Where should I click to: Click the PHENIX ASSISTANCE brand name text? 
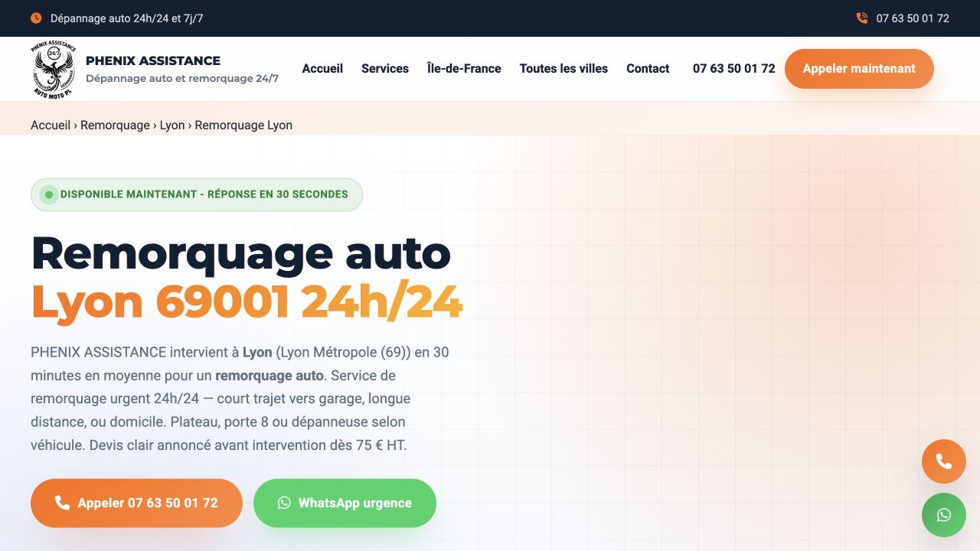[153, 60]
